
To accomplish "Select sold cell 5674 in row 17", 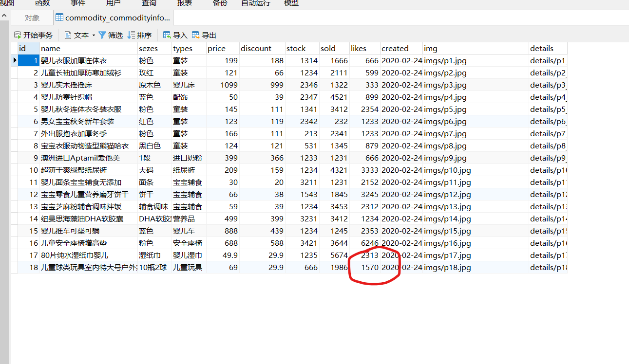I will (334, 255).
